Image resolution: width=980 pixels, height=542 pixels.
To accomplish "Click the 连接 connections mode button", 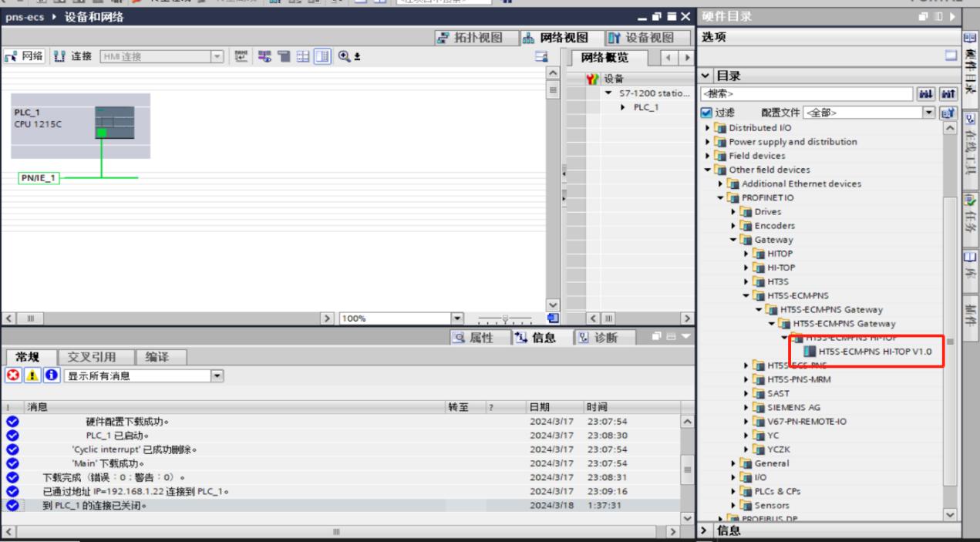I will pos(72,56).
